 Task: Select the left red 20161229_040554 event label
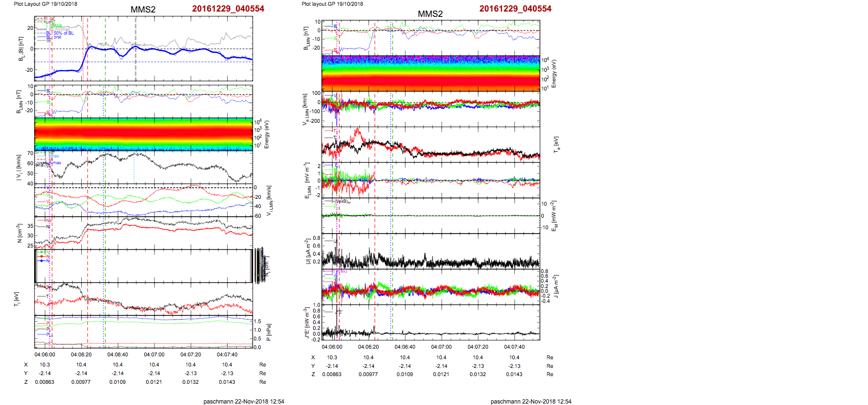click(x=228, y=9)
